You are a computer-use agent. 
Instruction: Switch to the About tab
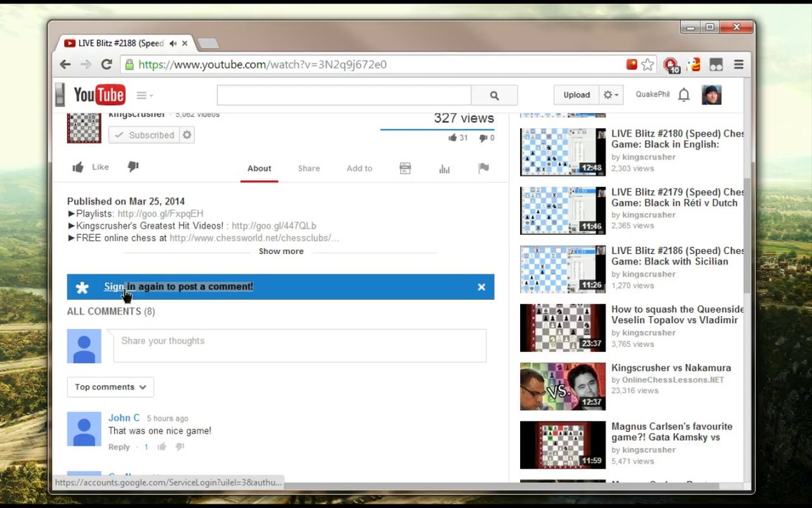pos(259,169)
